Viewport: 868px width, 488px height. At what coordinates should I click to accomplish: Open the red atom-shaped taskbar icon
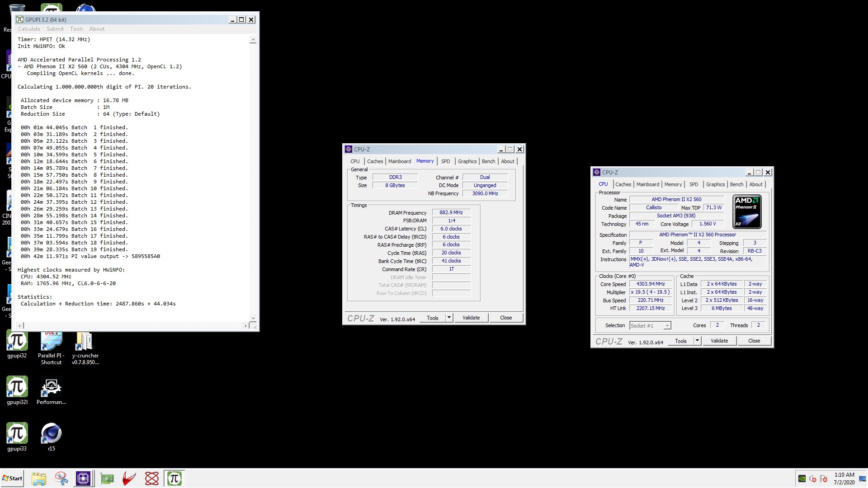click(152, 479)
